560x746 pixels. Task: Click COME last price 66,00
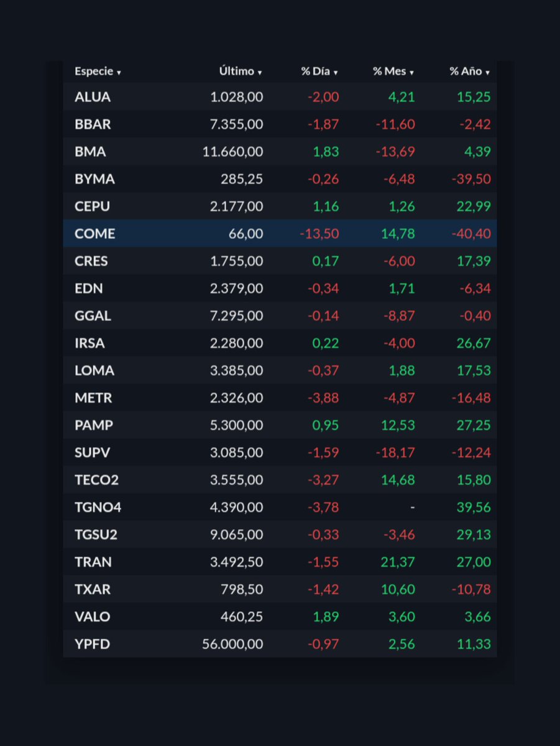tap(246, 234)
